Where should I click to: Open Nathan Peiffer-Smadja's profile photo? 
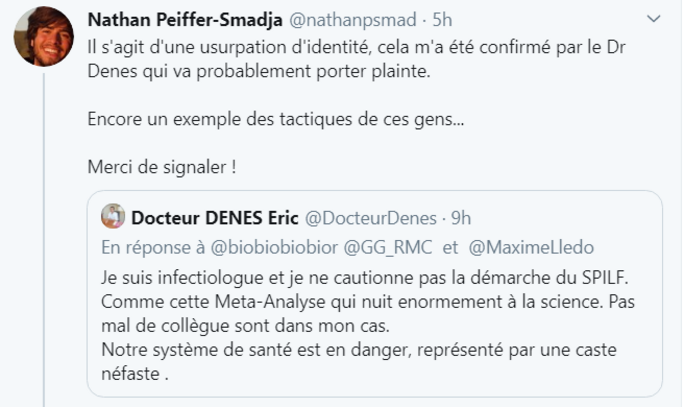coord(43,37)
